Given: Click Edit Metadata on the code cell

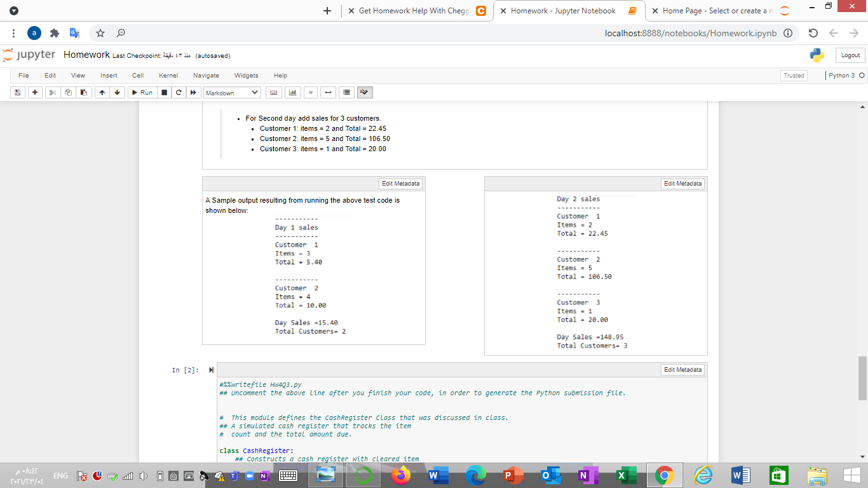Looking at the screenshot, I should 683,369.
